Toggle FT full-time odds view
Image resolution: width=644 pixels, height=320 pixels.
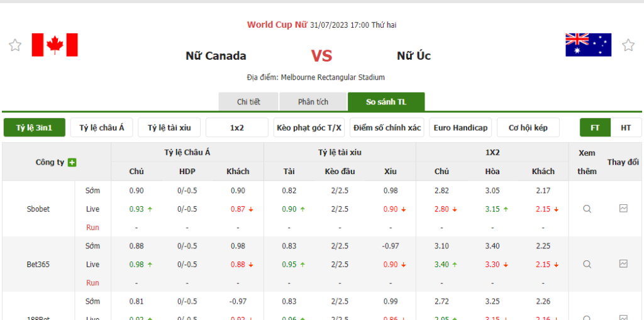click(x=595, y=128)
